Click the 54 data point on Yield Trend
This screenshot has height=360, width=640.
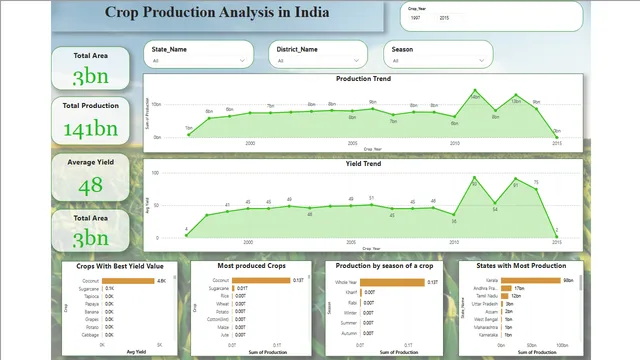[x=495, y=203]
